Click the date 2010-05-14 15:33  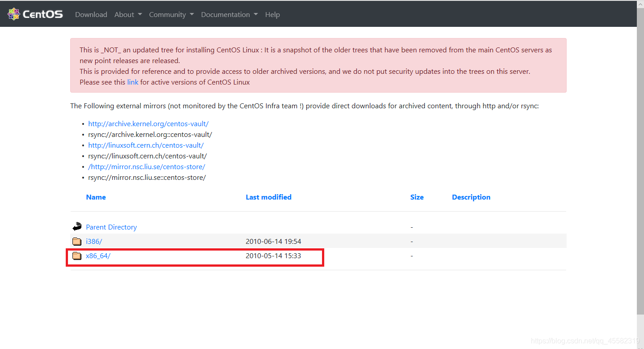click(x=273, y=256)
